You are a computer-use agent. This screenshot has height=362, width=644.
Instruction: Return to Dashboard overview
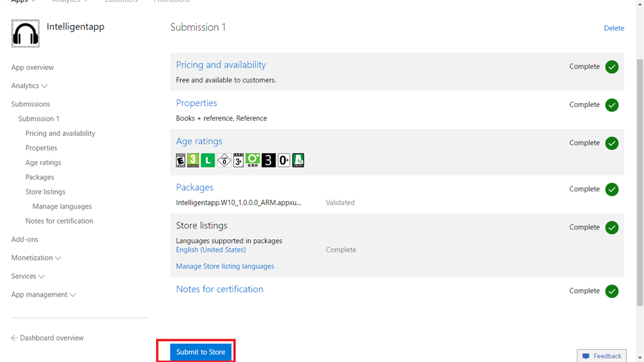[52, 337]
